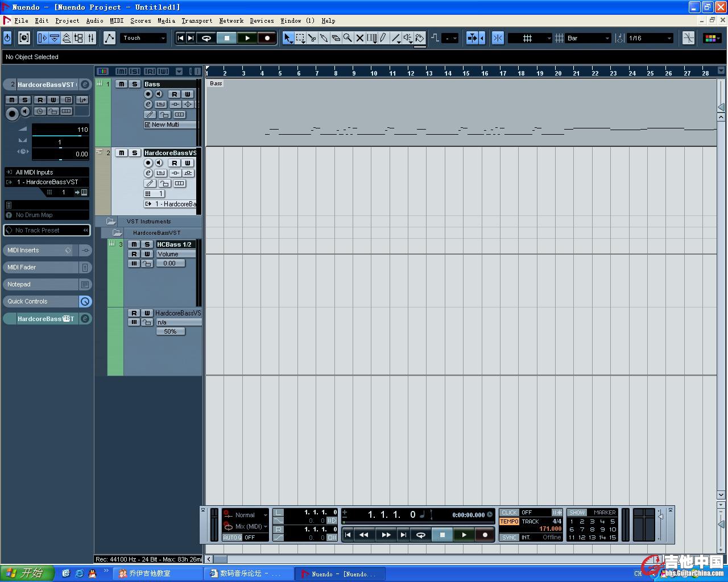Show the Inspector panel icon
Viewport: 728px width, 582px height.
click(43, 38)
